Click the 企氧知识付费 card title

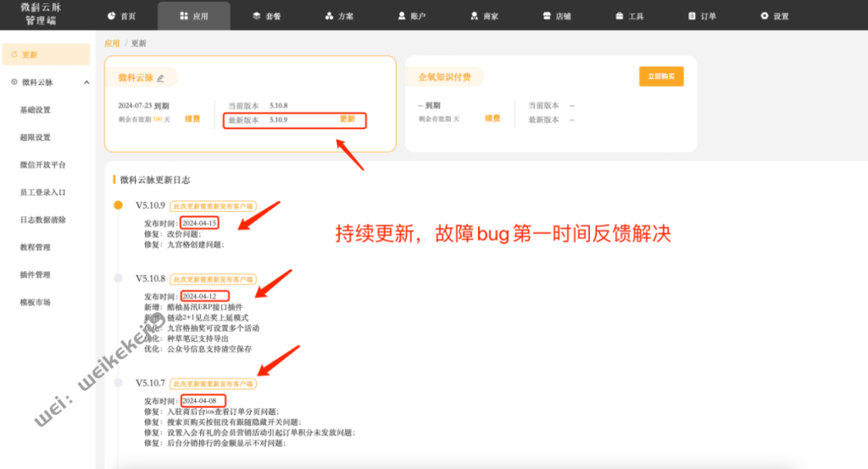(444, 77)
